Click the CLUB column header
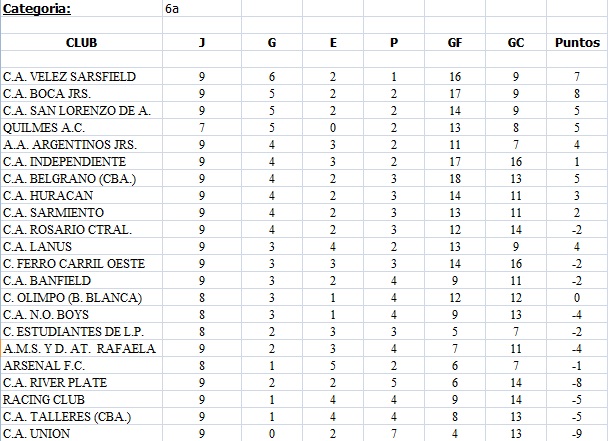This screenshot has height=441, width=608. tap(81, 43)
